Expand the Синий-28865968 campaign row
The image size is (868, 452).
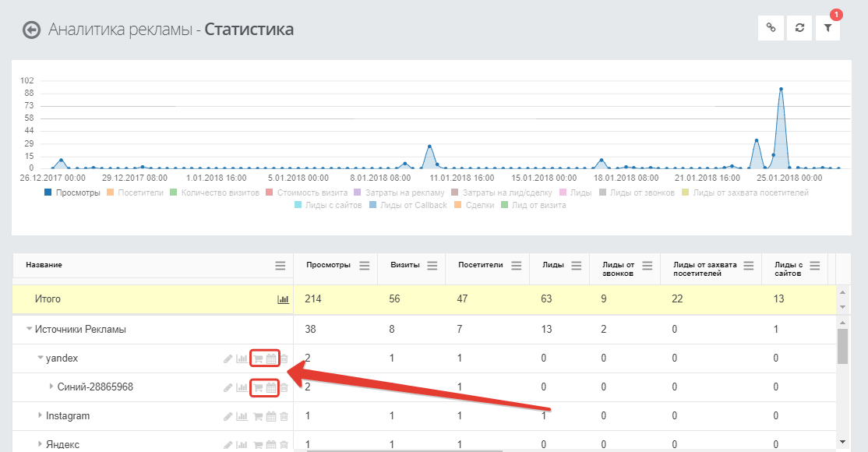click(51, 387)
